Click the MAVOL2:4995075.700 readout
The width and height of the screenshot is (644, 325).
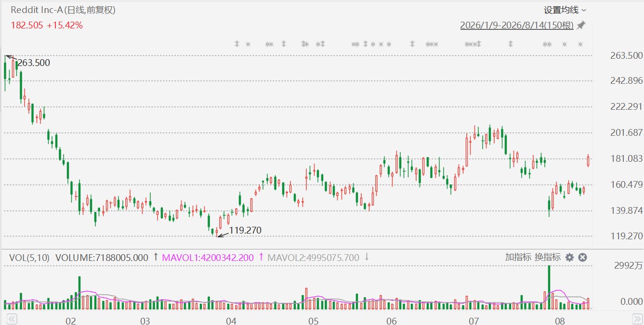click(314, 258)
